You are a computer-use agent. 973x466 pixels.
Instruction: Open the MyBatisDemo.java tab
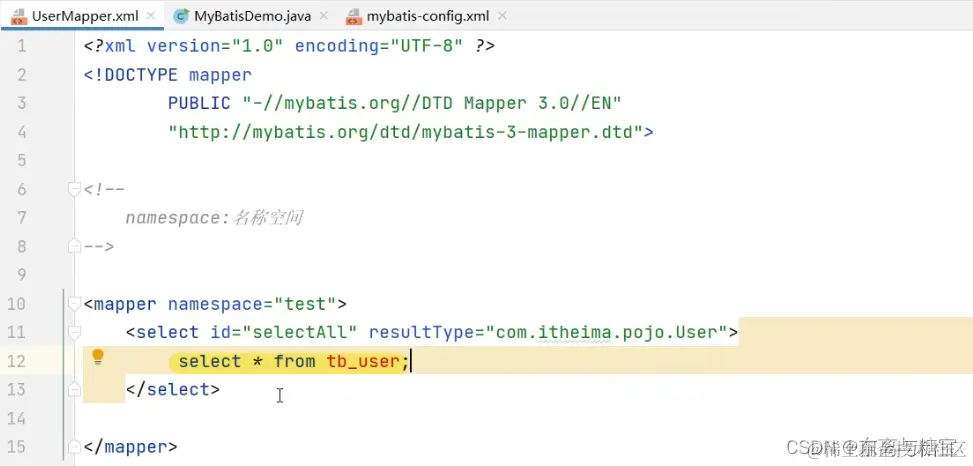[x=252, y=16]
